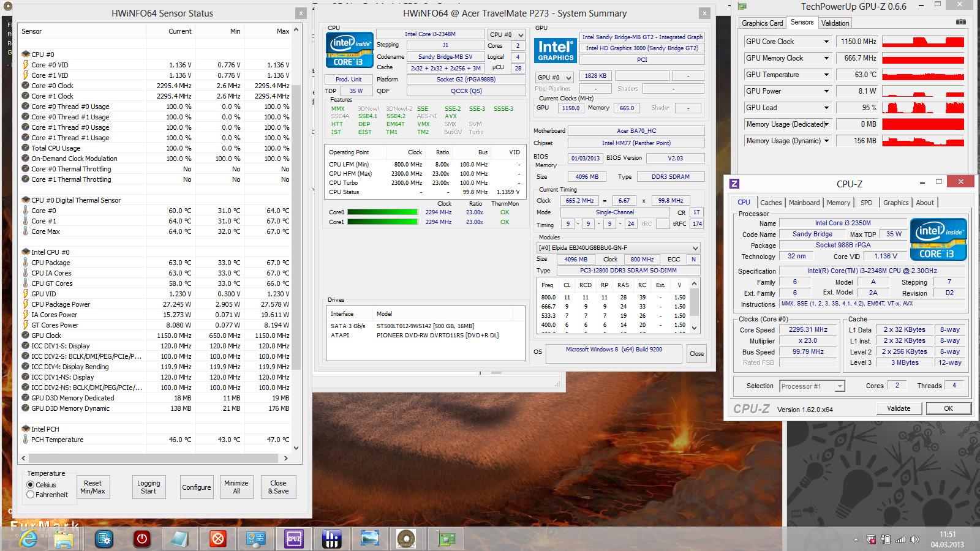
Task: Open the GPU Core Clock sensor dropdown
Action: [x=826, y=42]
